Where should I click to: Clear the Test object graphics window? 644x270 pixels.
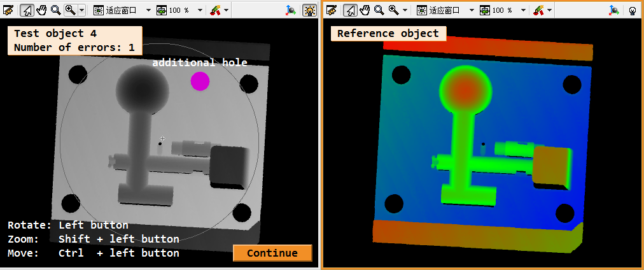coord(9,10)
